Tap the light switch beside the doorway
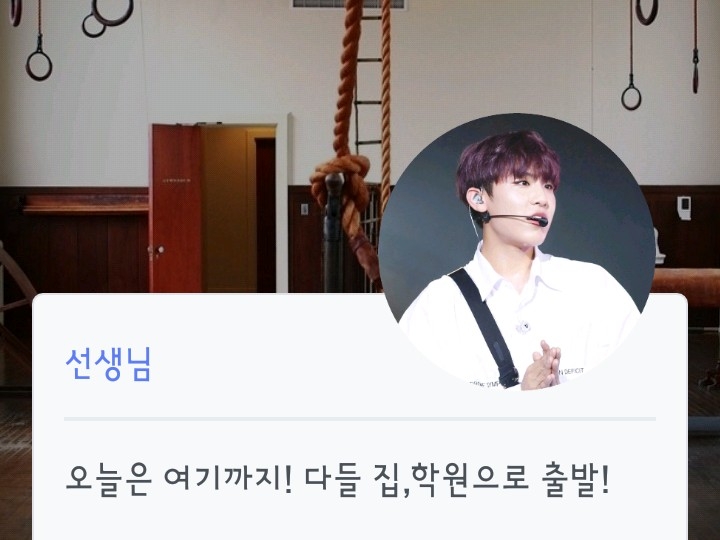Image resolution: width=720 pixels, height=540 pixels. pos(304,209)
